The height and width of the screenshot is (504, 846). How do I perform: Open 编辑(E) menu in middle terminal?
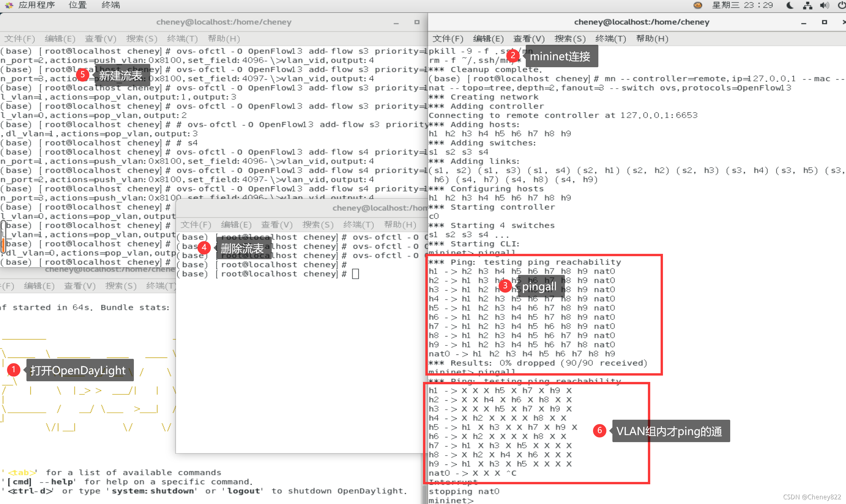pyautogui.click(x=236, y=225)
